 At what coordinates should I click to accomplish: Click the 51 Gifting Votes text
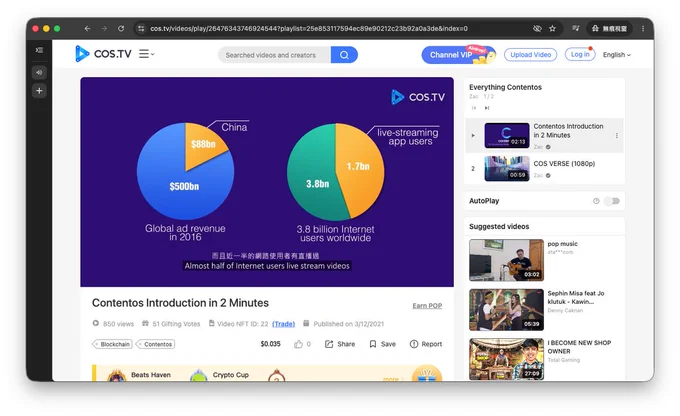[x=176, y=324]
